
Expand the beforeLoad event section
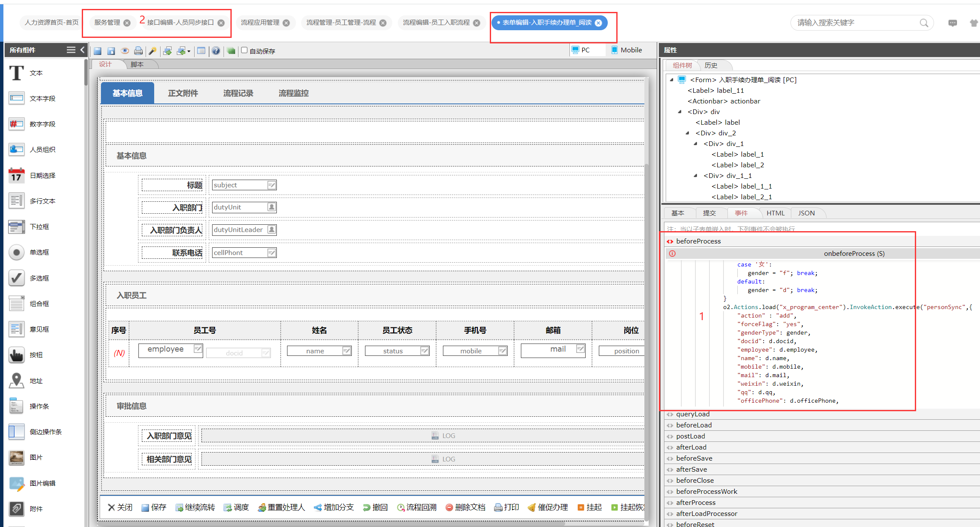point(693,425)
